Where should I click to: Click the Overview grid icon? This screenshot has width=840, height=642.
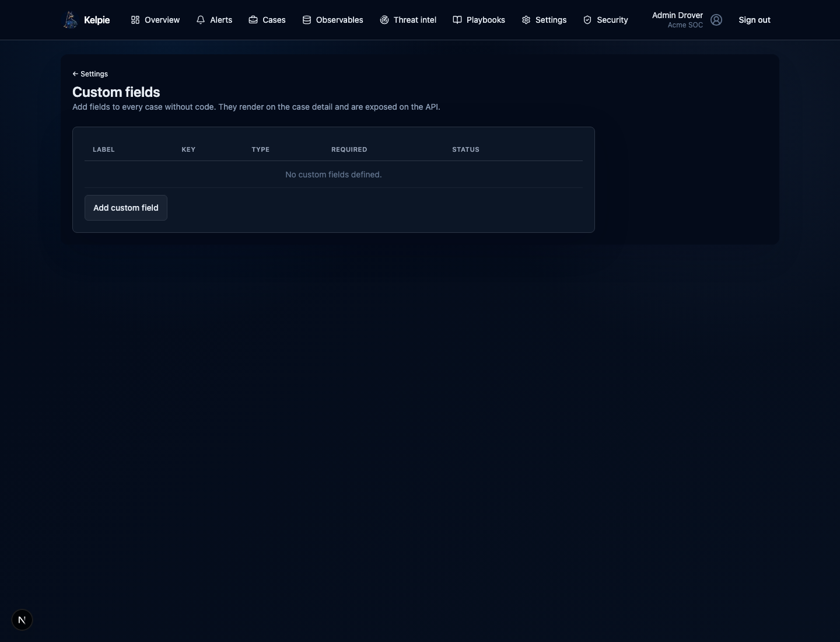point(135,20)
